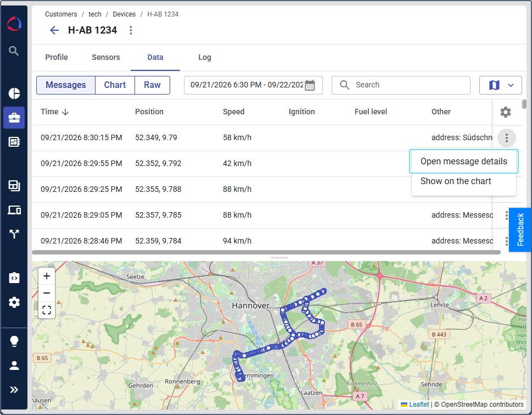Click the table horizontal scrollbar
The height and width of the screenshot is (415, 532).
tap(266, 252)
